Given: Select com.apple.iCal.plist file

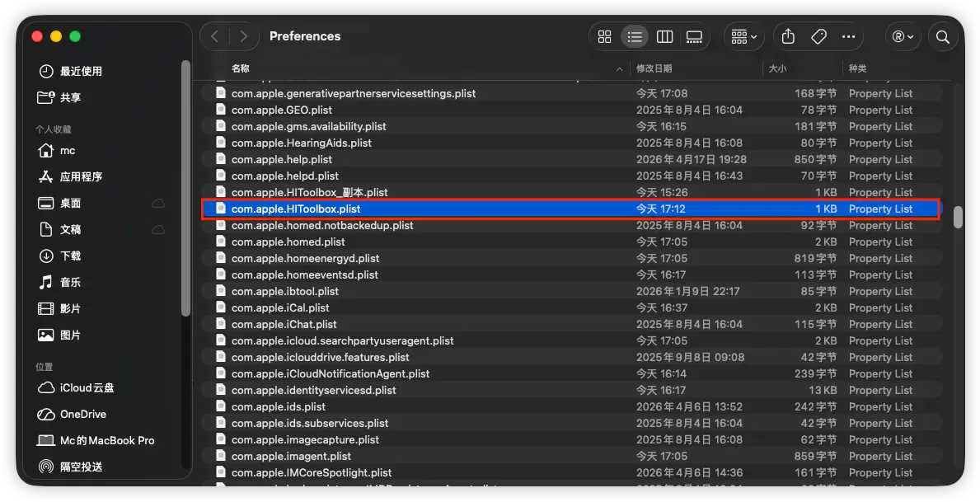Looking at the screenshot, I should click(571, 307).
